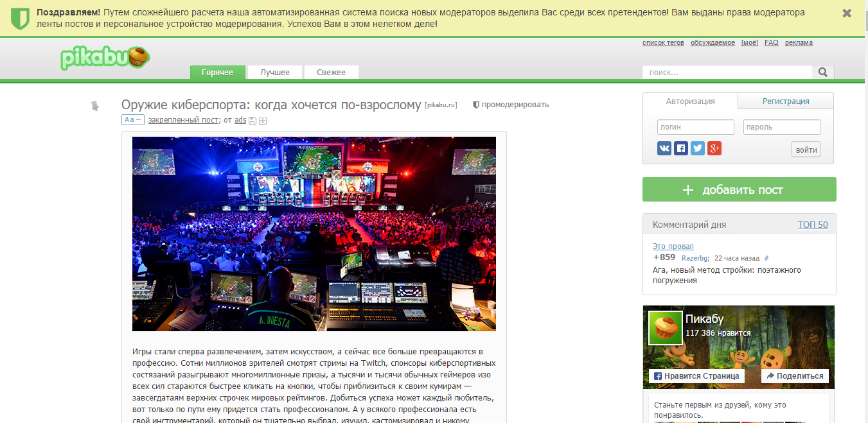Viewport: 868px width, 423px height.
Task: Select the Авторизация tab
Action: pos(690,101)
